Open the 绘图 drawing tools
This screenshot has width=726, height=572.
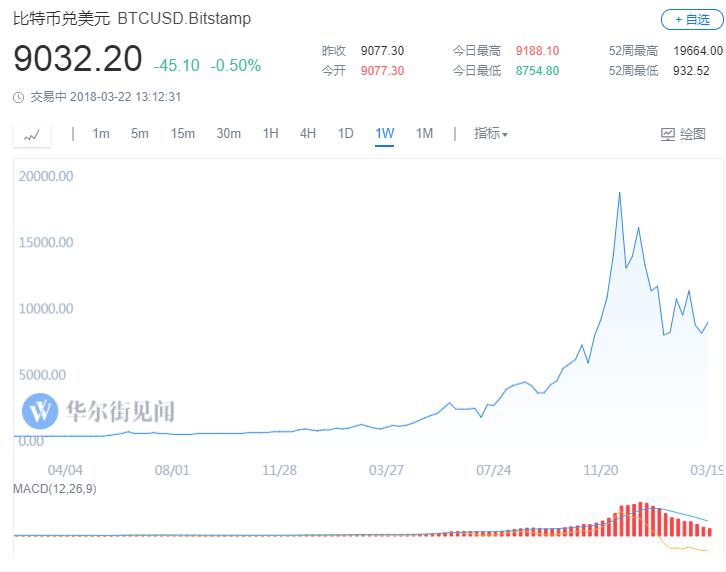tap(684, 134)
